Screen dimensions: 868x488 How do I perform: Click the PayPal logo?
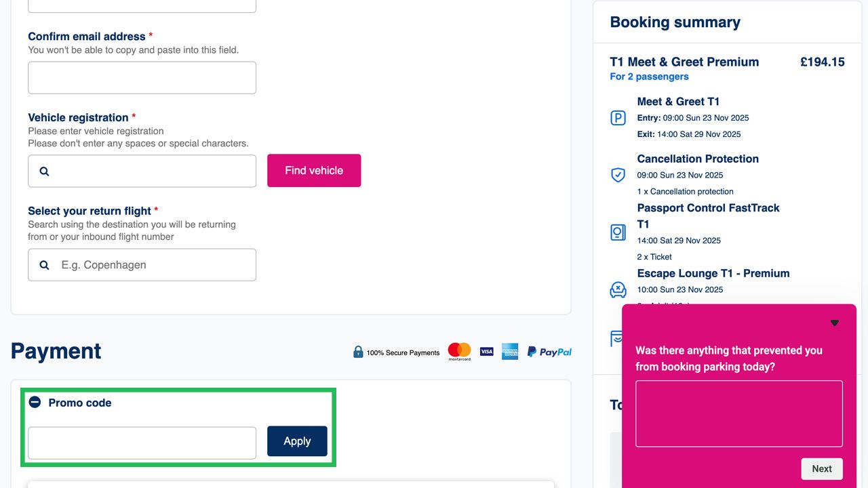549,351
